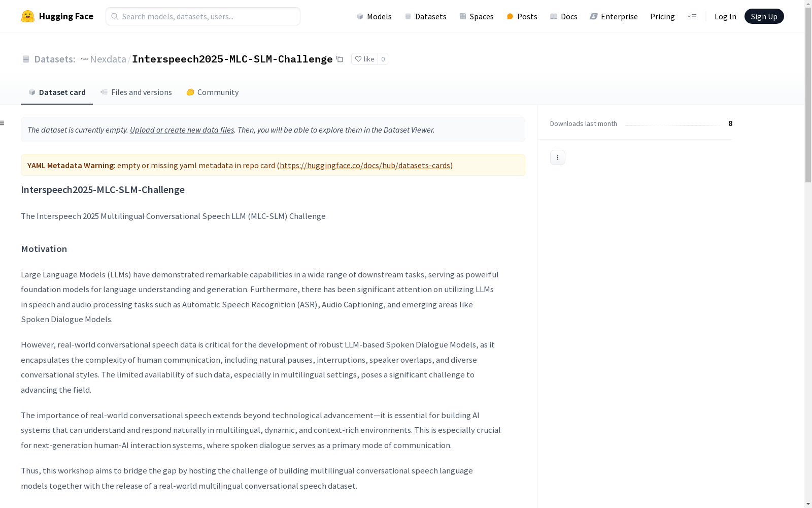Open Interspeech2025-MLC-SLM-Challenge dataset title link

[x=232, y=59]
